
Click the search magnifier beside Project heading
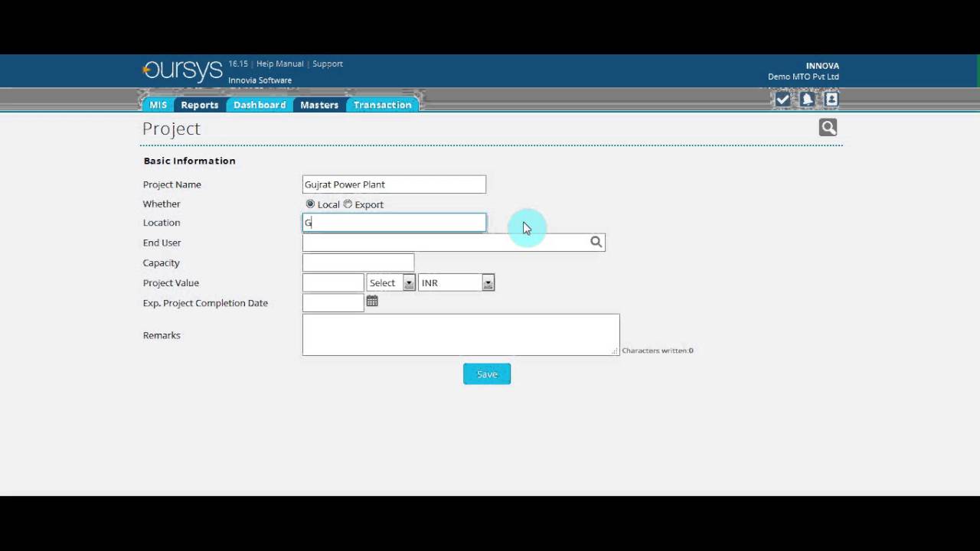pos(828,128)
